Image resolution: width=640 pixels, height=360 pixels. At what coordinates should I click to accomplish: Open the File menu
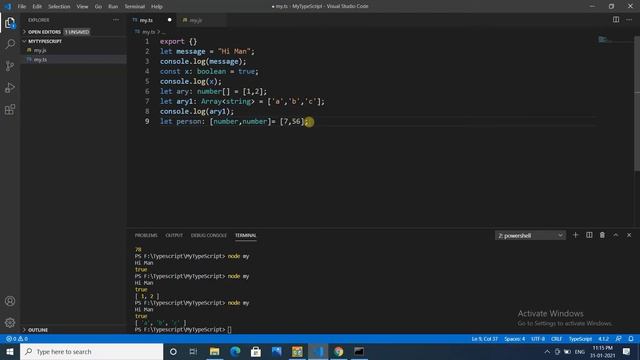point(22,6)
